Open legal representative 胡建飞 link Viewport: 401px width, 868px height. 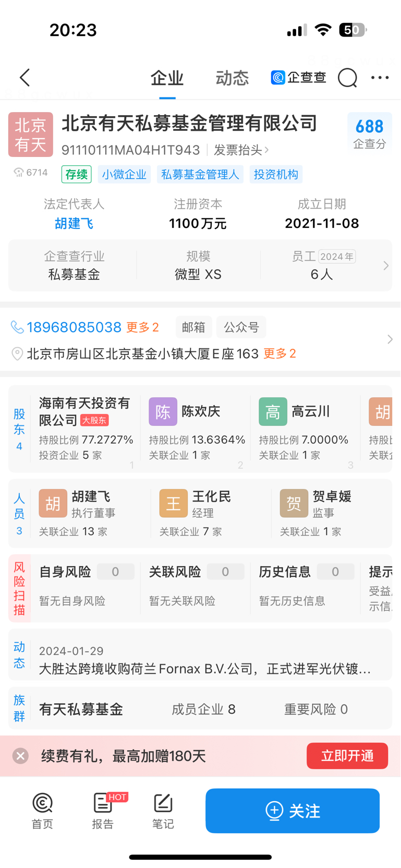pyautogui.click(x=74, y=224)
